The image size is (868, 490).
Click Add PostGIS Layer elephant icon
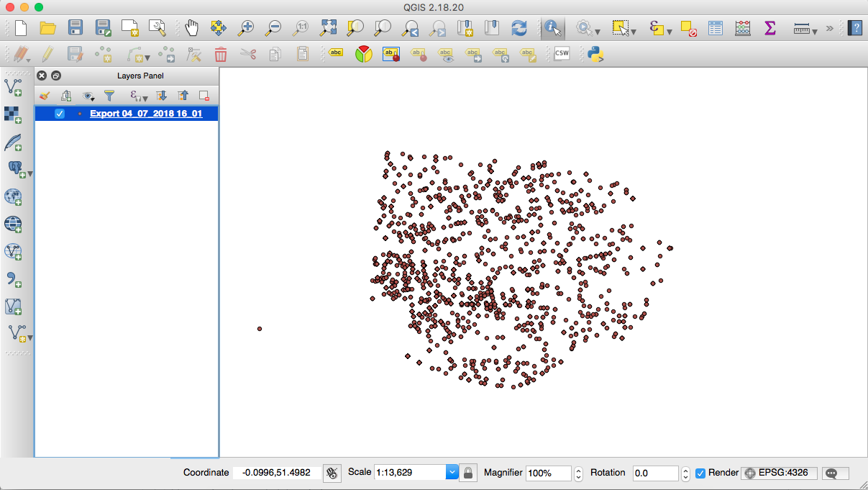coord(16,169)
